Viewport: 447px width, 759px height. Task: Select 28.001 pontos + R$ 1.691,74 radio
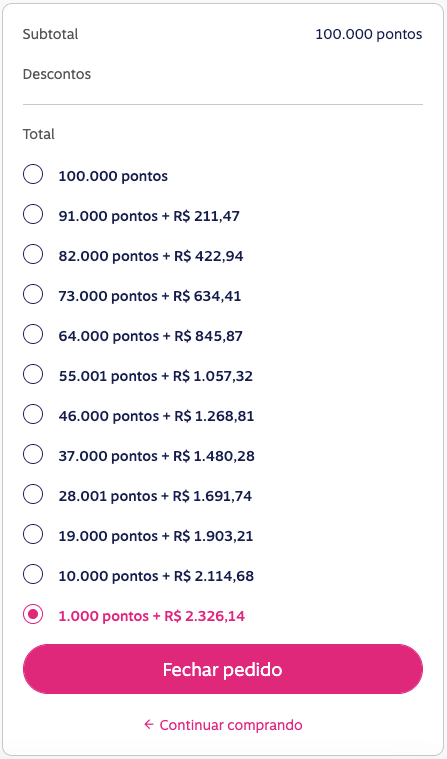(33, 495)
